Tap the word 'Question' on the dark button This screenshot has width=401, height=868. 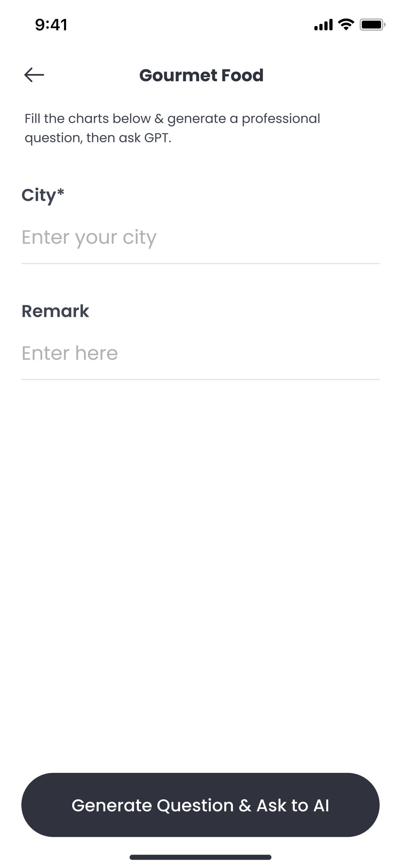click(x=195, y=805)
